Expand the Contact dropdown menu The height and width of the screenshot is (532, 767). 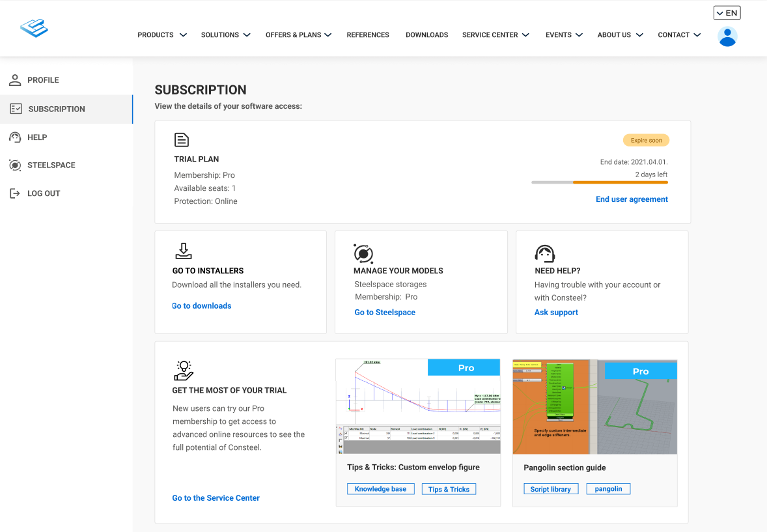(680, 35)
